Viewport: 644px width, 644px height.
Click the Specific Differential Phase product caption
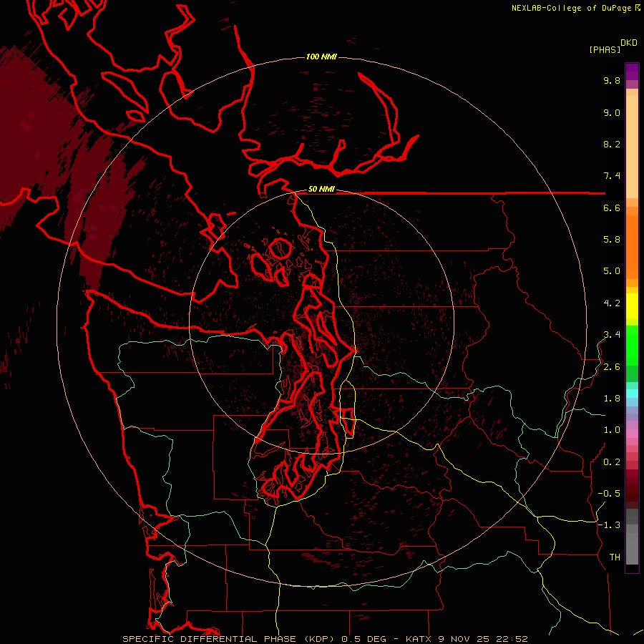point(325,639)
